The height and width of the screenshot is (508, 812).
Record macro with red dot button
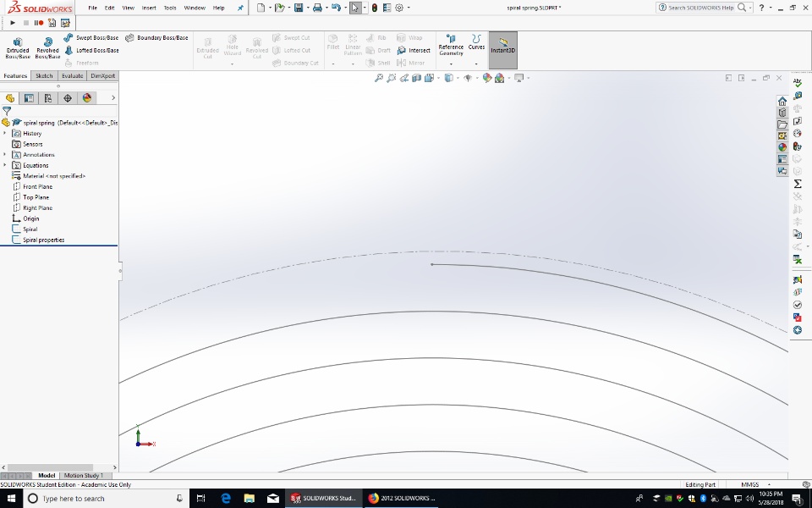39,23
